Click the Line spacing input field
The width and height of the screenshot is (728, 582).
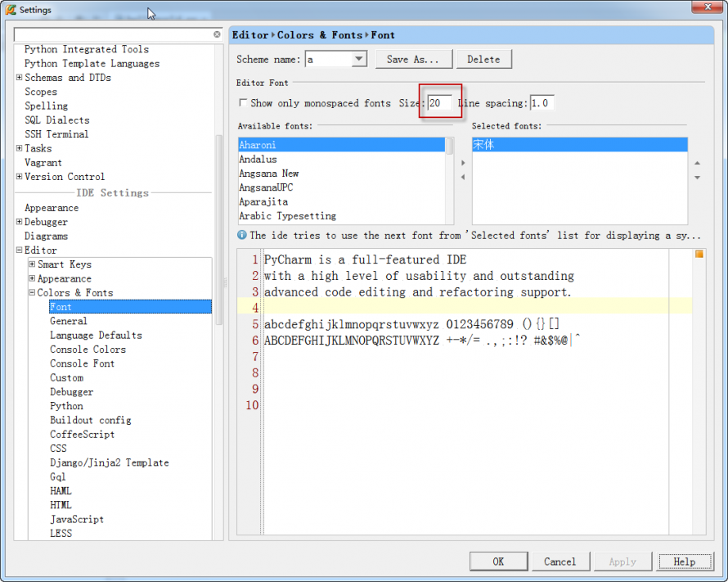click(542, 102)
